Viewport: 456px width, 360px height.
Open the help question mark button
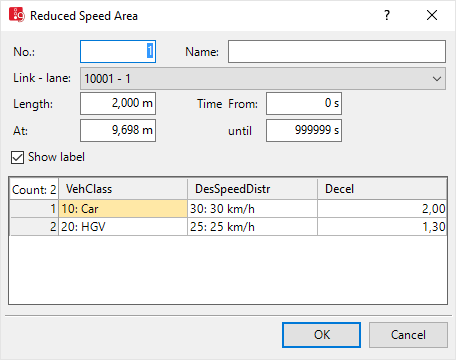(387, 15)
